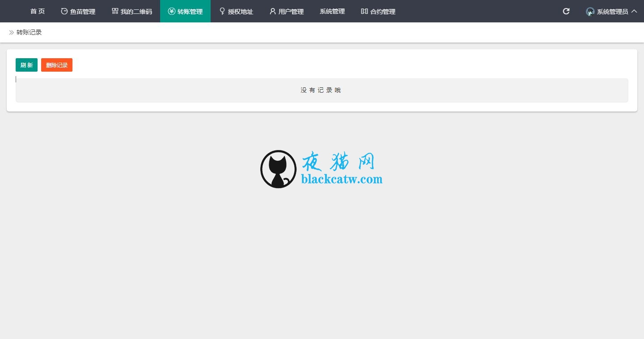The width and height of the screenshot is (644, 339).
Task: Click the 没有记录哦 empty message
Action: pyautogui.click(x=321, y=90)
